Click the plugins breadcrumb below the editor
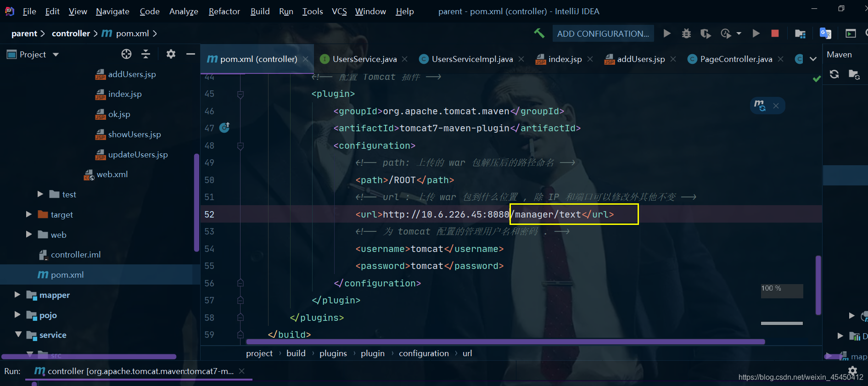The image size is (868, 386). [333, 353]
